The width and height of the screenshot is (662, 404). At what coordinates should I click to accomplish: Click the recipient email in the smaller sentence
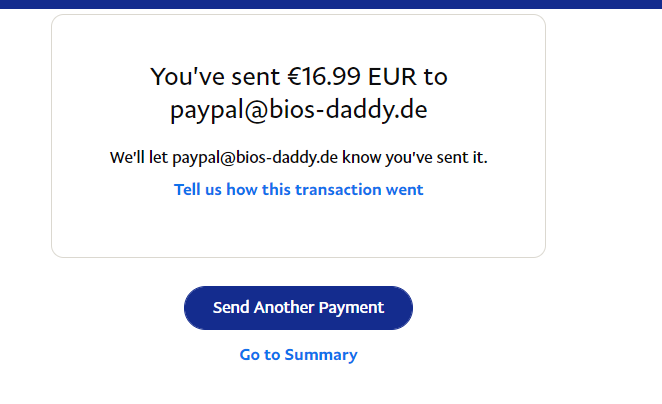255,157
